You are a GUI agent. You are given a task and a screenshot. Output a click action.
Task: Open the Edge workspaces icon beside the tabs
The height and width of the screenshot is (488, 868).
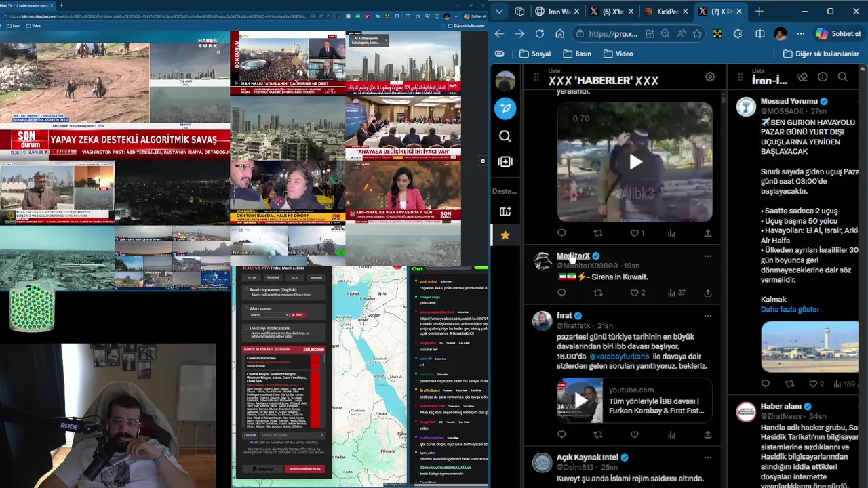point(520,12)
